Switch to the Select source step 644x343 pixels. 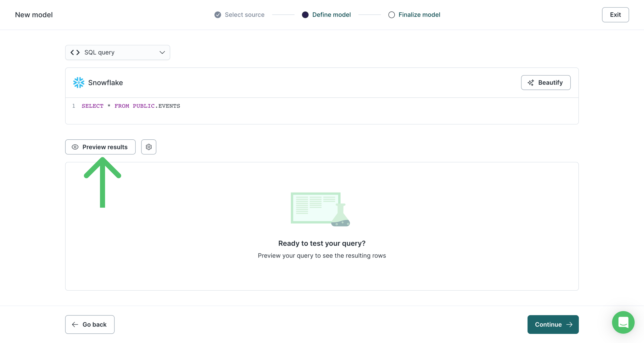[x=239, y=15]
